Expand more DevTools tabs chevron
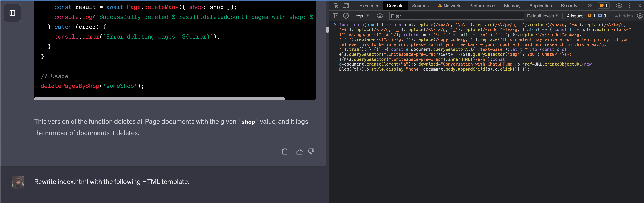The height and width of the screenshot is (203, 644). click(589, 6)
